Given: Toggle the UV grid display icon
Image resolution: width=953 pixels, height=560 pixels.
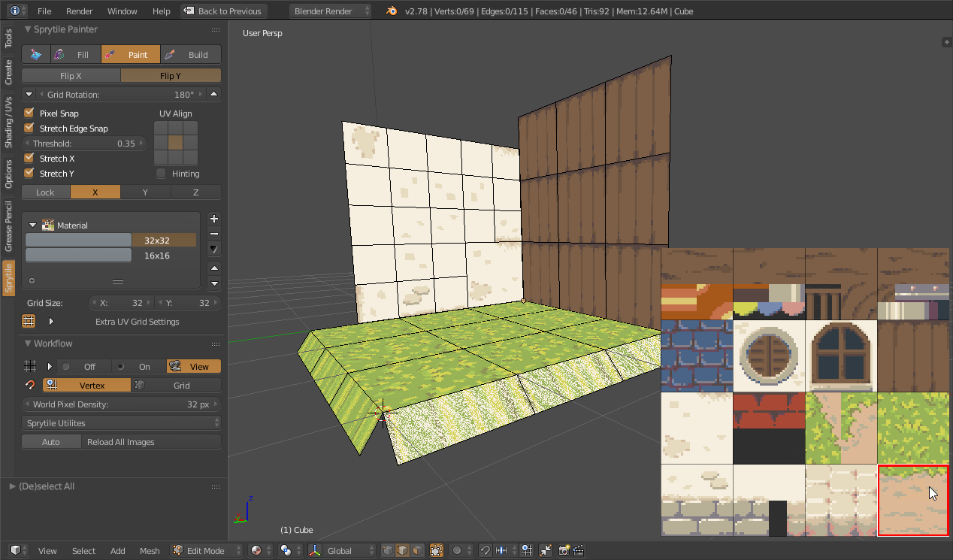Looking at the screenshot, I should [29, 321].
